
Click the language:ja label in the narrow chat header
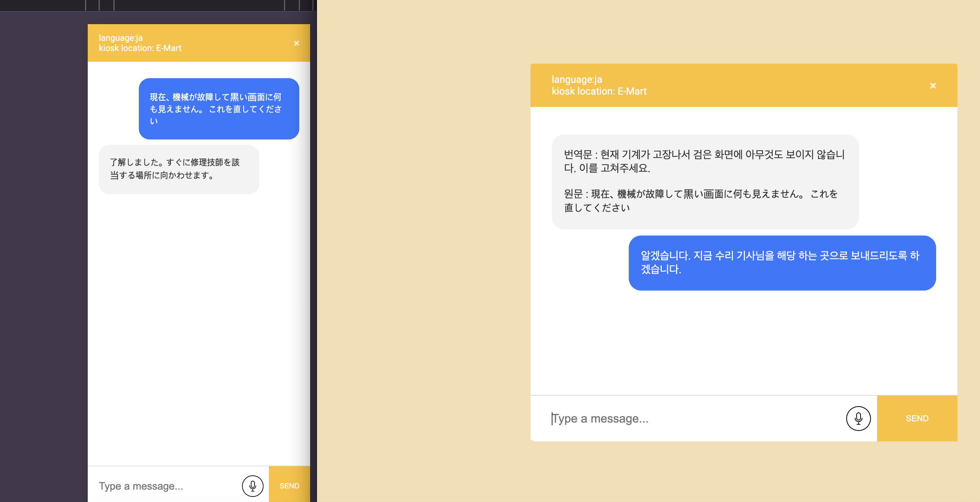[120, 38]
